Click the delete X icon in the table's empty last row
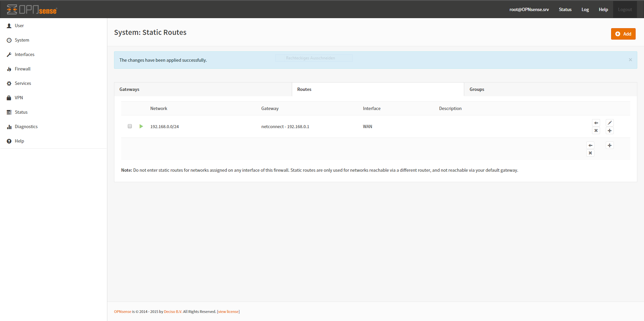Image resolution: width=644 pixels, height=321 pixels. tap(590, 153)
